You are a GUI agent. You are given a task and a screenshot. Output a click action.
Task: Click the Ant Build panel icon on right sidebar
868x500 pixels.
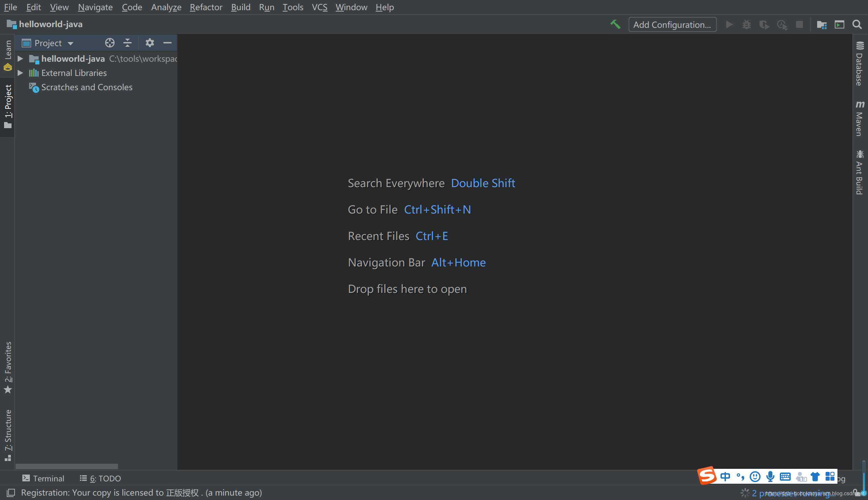click(x=860, y=176)
